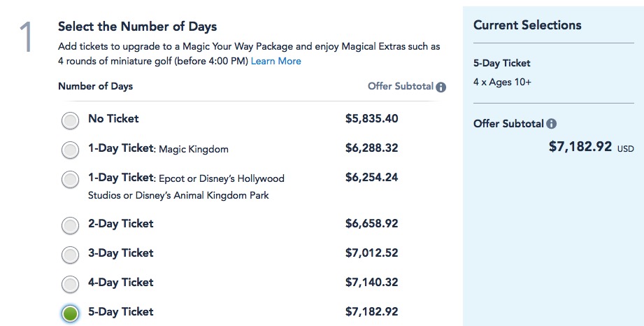Click the info icon in the Current Selections panel
Viewport: 644px width, 326px height.
[552, 124]
